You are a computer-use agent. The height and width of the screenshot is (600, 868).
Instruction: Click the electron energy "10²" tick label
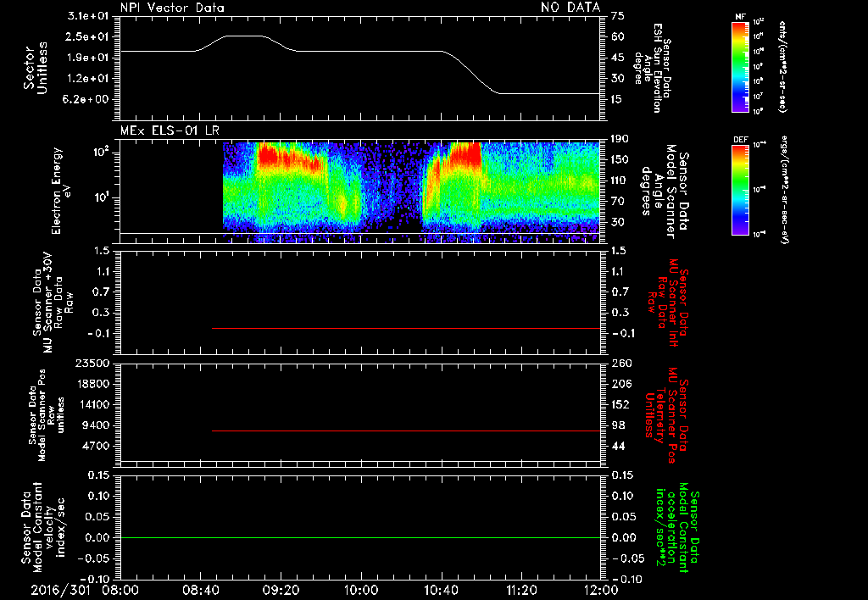coord(101,152)
